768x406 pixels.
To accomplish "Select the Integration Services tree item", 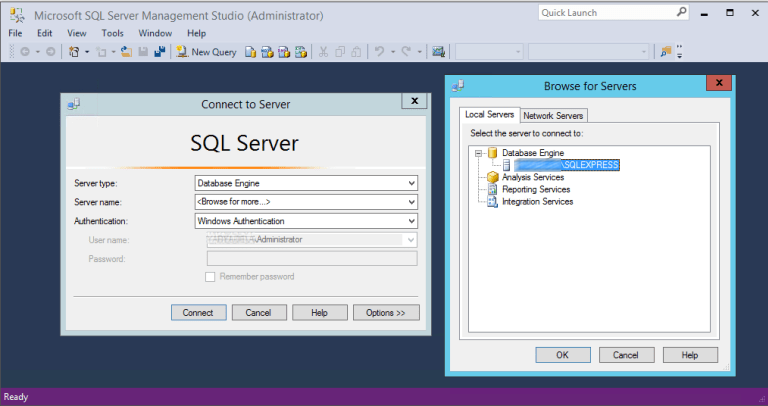I will coord(537,202).
